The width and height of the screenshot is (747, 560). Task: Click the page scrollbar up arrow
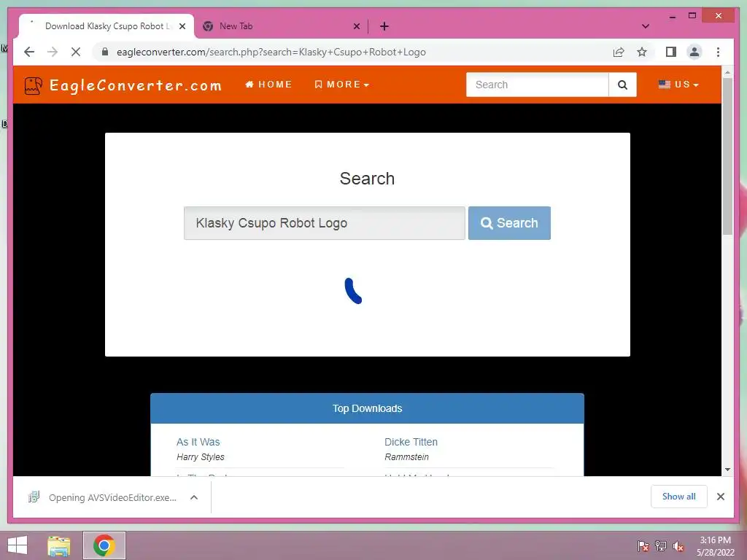(727, 72)
